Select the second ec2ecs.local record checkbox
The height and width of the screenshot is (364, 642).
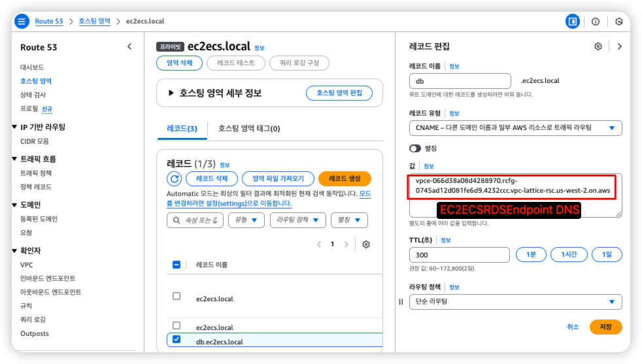(177, 325)
